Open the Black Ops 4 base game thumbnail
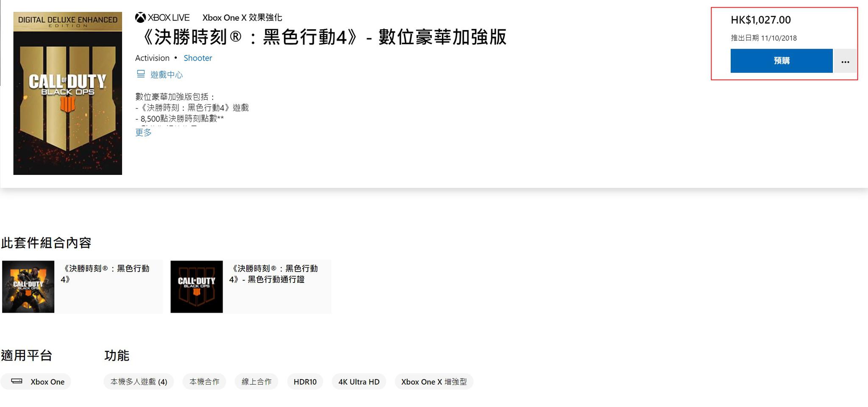The height and width of the screenshot is (407, 868). [28, 287]
